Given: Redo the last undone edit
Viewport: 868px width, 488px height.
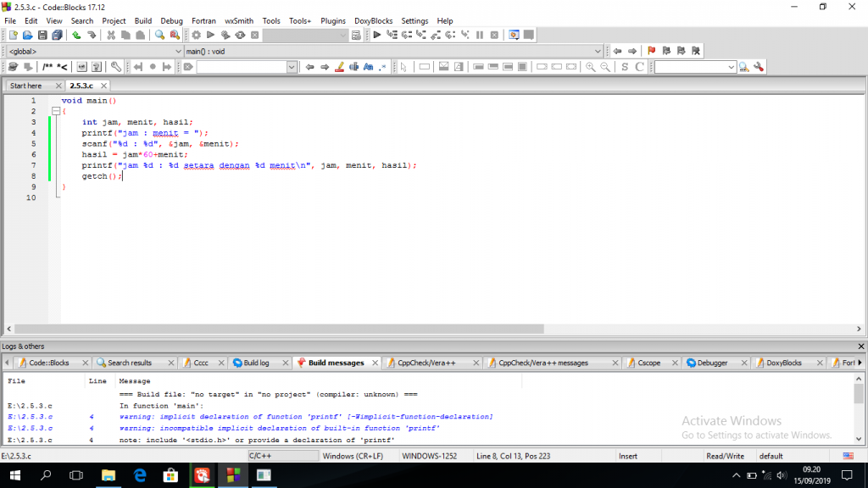Looking at the screenshot, I should [x=92, y=35].
